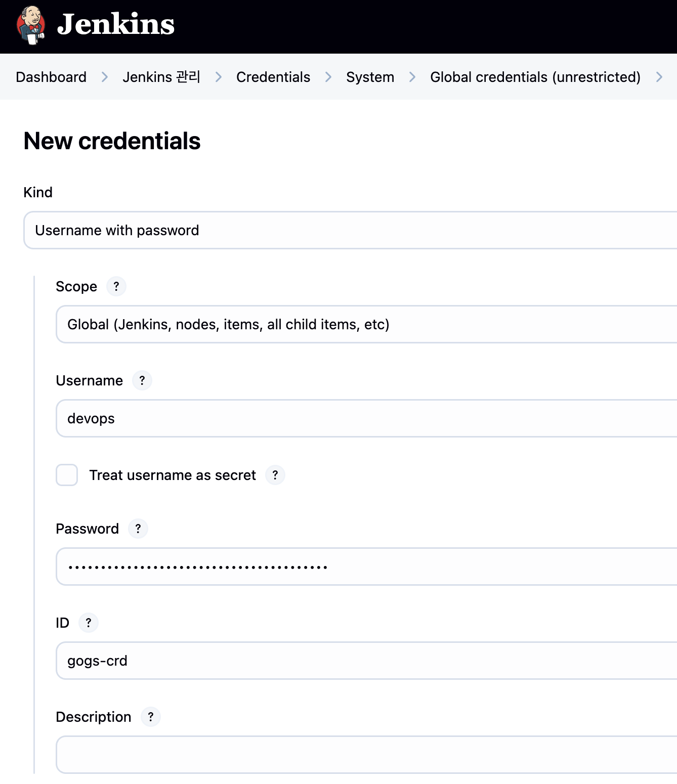Viewport: 677px width, 784px height.
Task: Open help icon next to Scope
Action: [x=116, y=286]
